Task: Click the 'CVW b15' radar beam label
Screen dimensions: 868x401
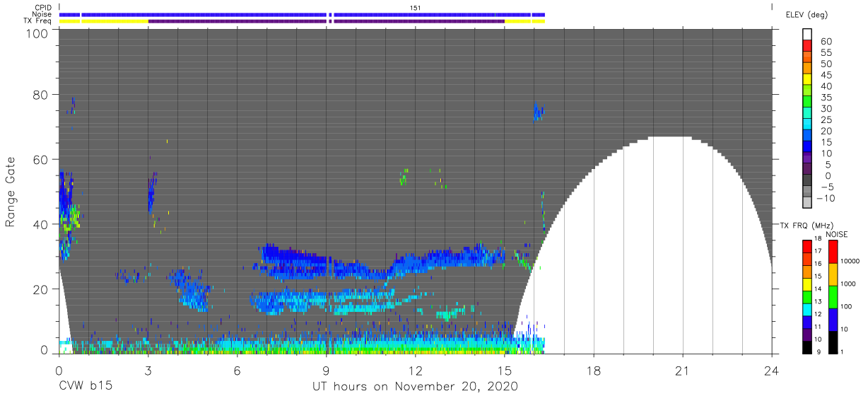Action: [x=85, y=387]
